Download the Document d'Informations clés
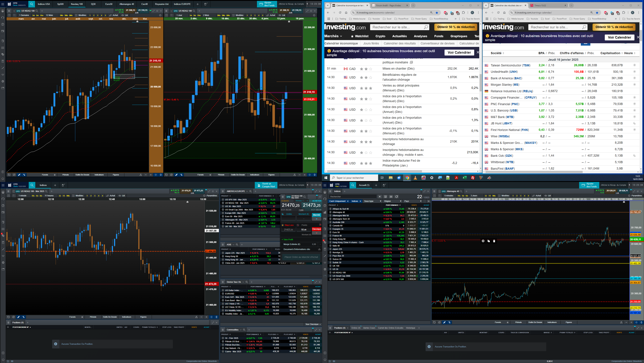Image resolution: width=644 pixels, height=363 pixels. (319, 249)
